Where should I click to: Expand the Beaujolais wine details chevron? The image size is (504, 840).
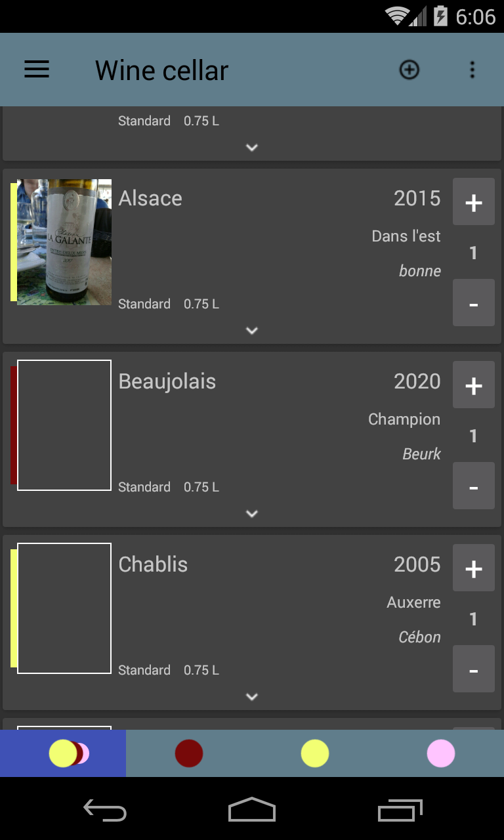click(x=252, y=514)
